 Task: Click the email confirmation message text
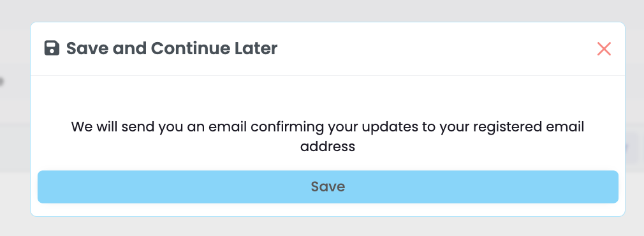328,136
